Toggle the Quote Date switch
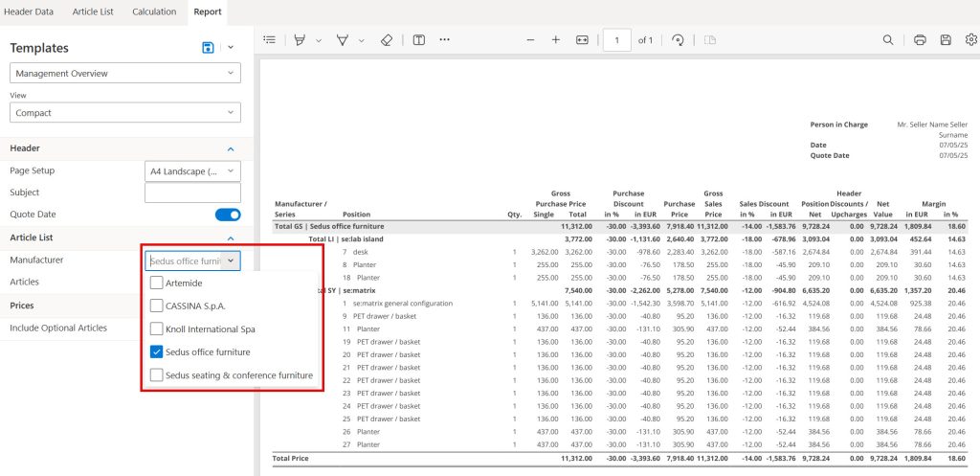Screen dimensions: 980x476 tap(228, 215)
